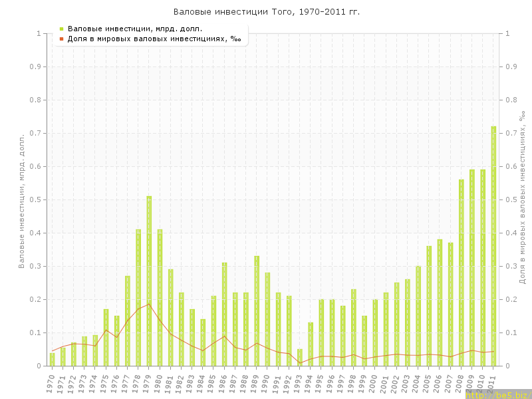532x399 pixels.
Task: Select the 2006 bar
Action: pos(440,303)
